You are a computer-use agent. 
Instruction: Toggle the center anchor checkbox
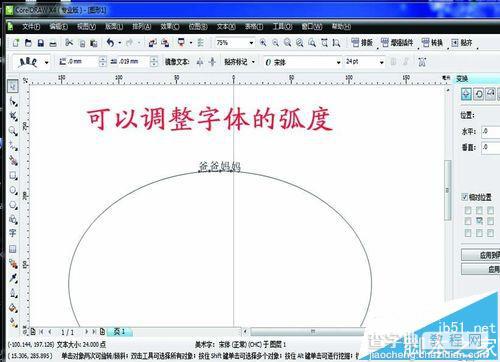(x=479, y=221)
